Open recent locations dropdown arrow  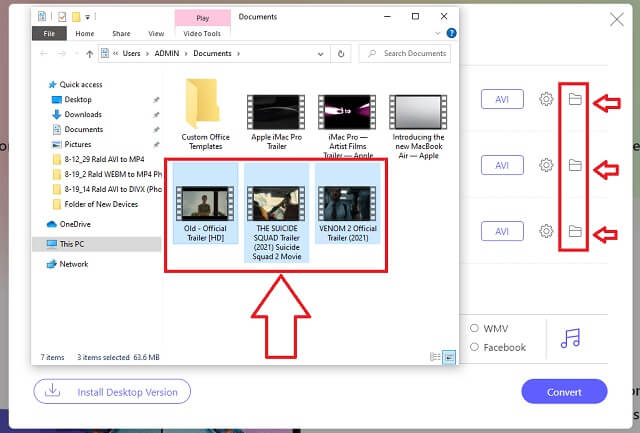76,54
